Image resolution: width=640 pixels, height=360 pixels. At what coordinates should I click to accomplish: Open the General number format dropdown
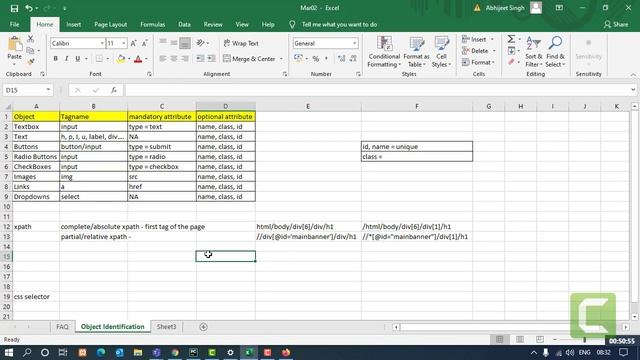[x=354, y=43]
